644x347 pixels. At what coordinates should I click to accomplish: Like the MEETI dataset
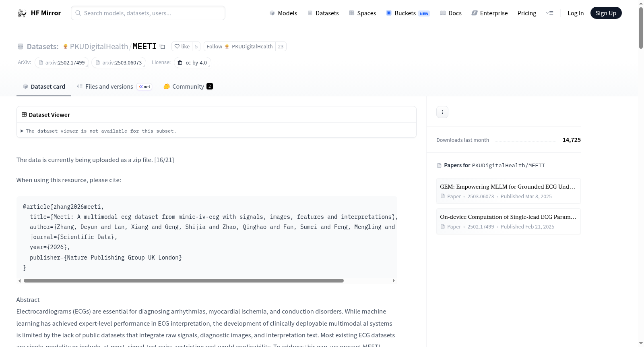[x=182, y=46]
